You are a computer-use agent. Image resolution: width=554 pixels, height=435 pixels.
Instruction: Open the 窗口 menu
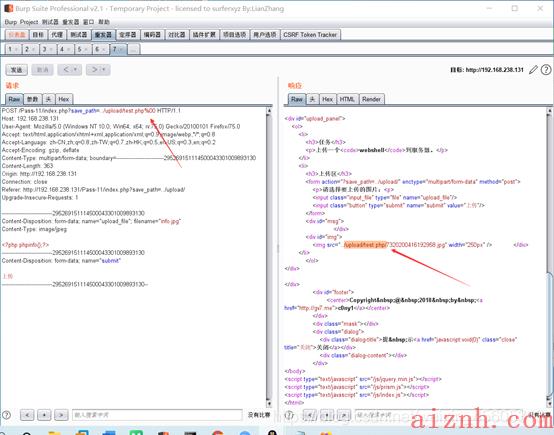tap(88, 22)
